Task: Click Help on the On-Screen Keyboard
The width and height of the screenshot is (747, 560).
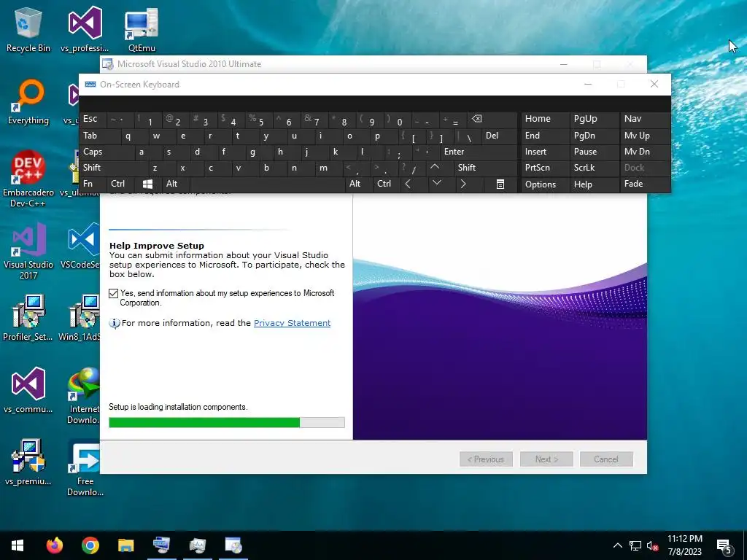Action: coord(594,184)
